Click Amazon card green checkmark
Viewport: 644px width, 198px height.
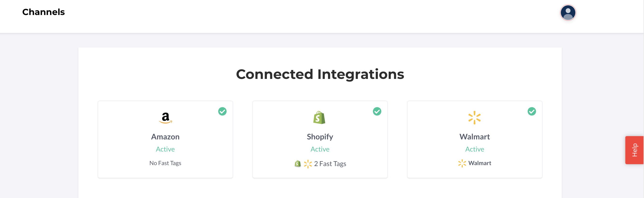[222, 111]
